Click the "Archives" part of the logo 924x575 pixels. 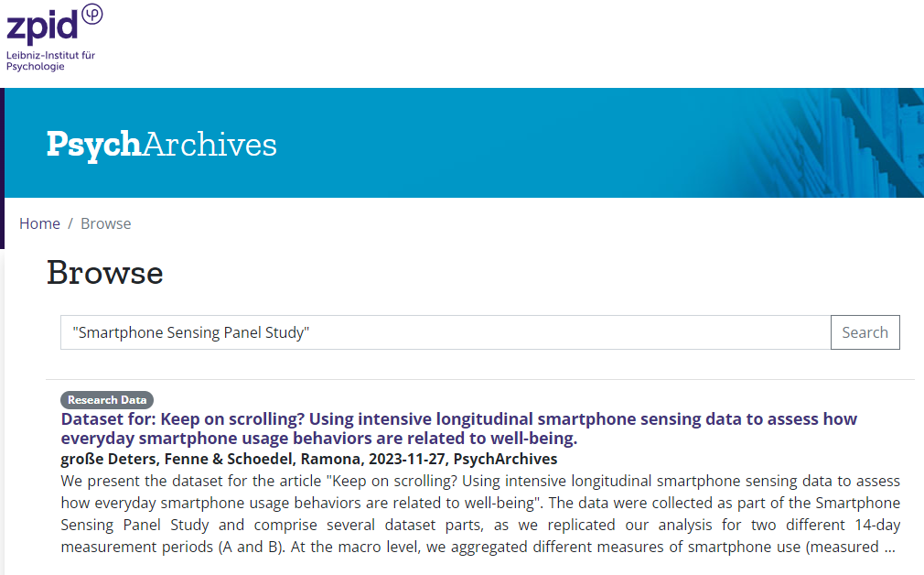pyautogui.click(x=210, y=145)
